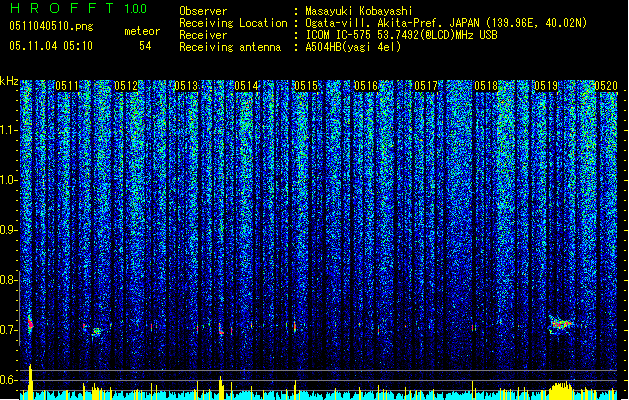This screenshot has width=629, height=400.
Task: Click the 0.9 kHz axis tick label
Action: pos(9,230)
